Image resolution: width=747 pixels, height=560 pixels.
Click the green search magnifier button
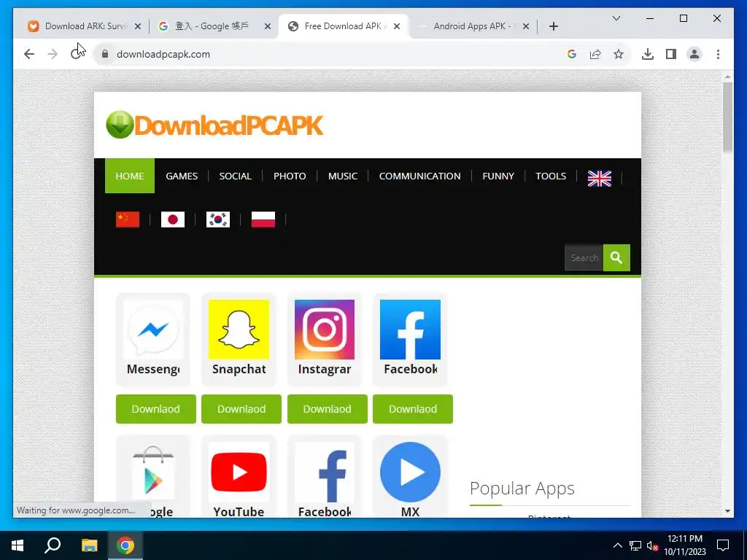[x=616, y=257]
